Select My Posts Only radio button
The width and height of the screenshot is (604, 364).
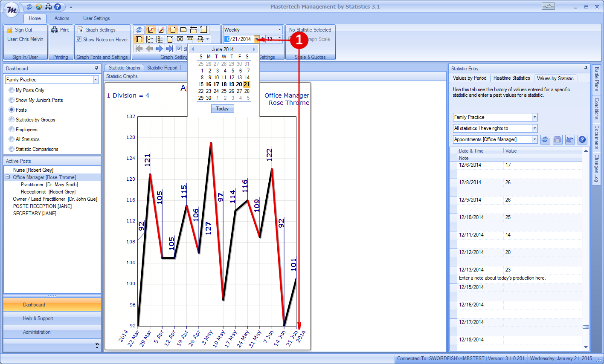click(12, 90)
